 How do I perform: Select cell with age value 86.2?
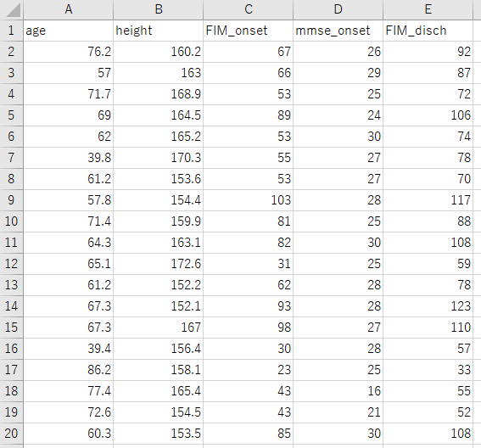tap(68, 370)
